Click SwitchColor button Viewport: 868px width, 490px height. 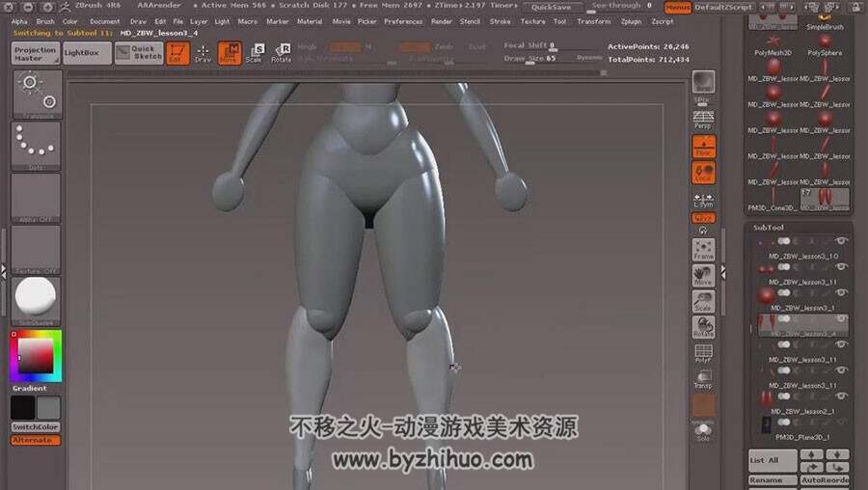tap(36, 427)
